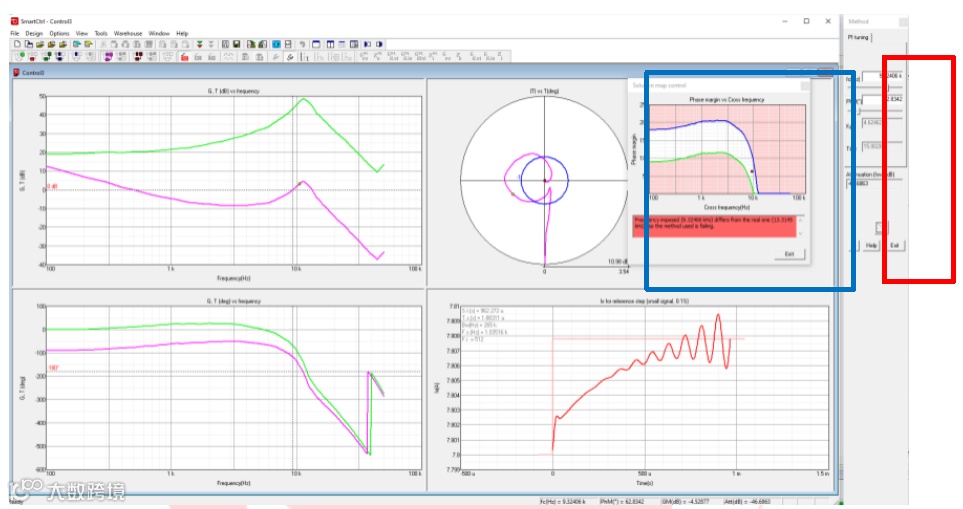
Task: Click the purple blocks diagram icon in second toolbar
Action: tap(108, 56)
